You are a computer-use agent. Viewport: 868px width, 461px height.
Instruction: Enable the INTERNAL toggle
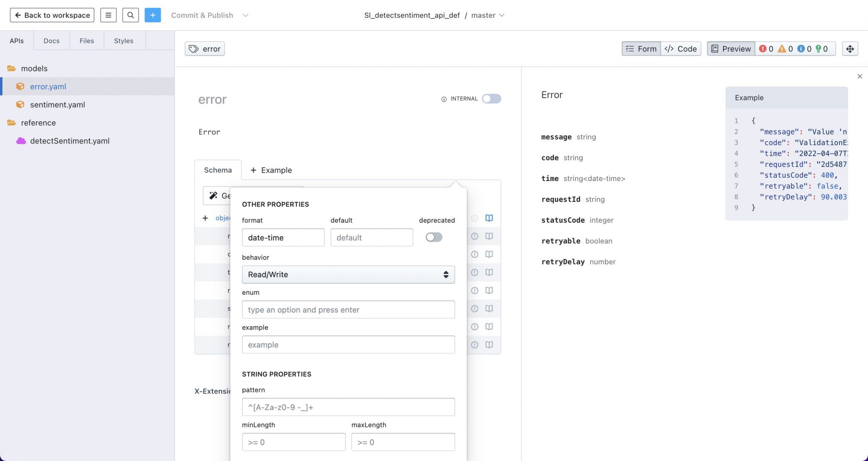[491, 98]
